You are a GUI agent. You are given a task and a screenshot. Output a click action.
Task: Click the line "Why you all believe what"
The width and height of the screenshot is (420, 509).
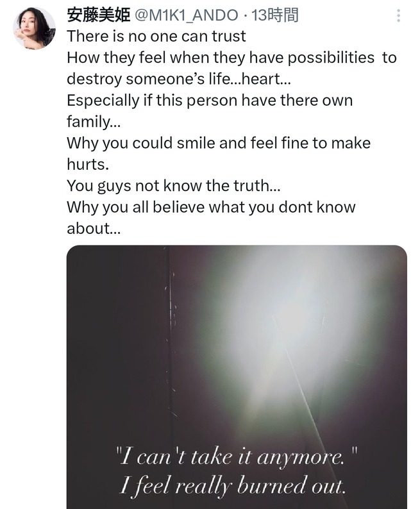211,207
